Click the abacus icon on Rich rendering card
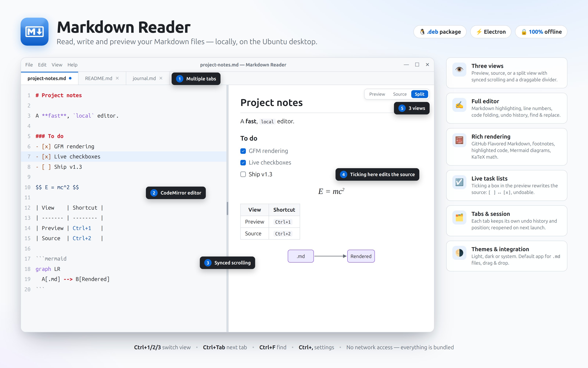Viewport: 588px width, 368px height. [459, 140]
